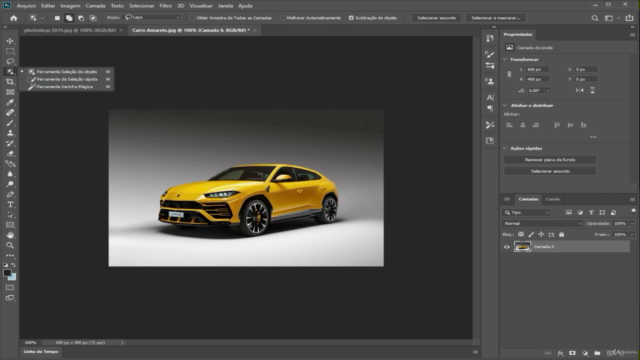Viewport: 640px width, 360px height.
Task: Choose Ferramenta Varinha Mágica from flyout
Action: pos(65,87)
